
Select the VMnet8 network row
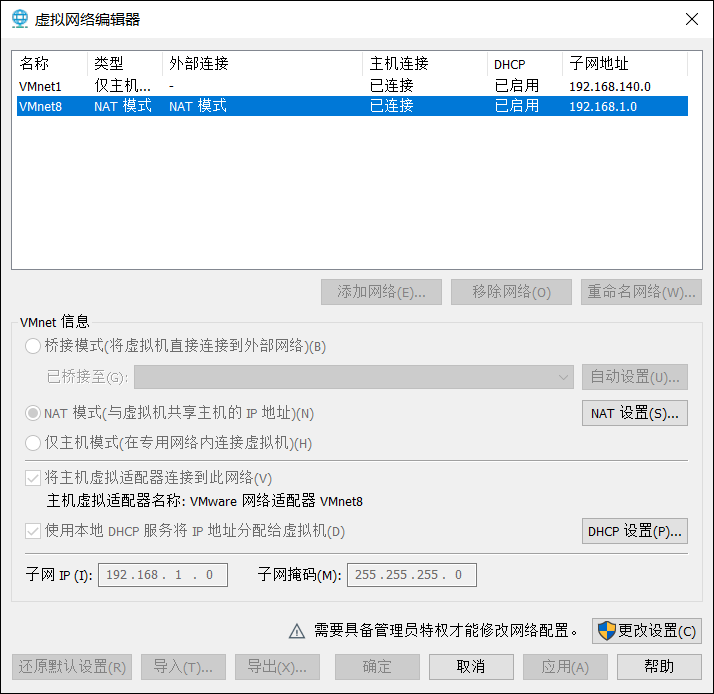(x=352, y=106)
